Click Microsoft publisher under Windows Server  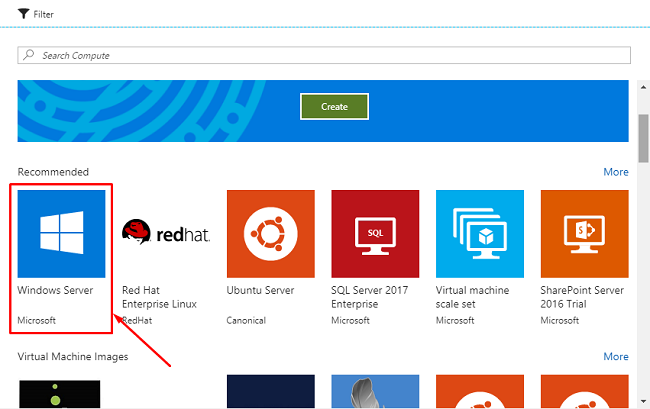click(x=36, y=320)
